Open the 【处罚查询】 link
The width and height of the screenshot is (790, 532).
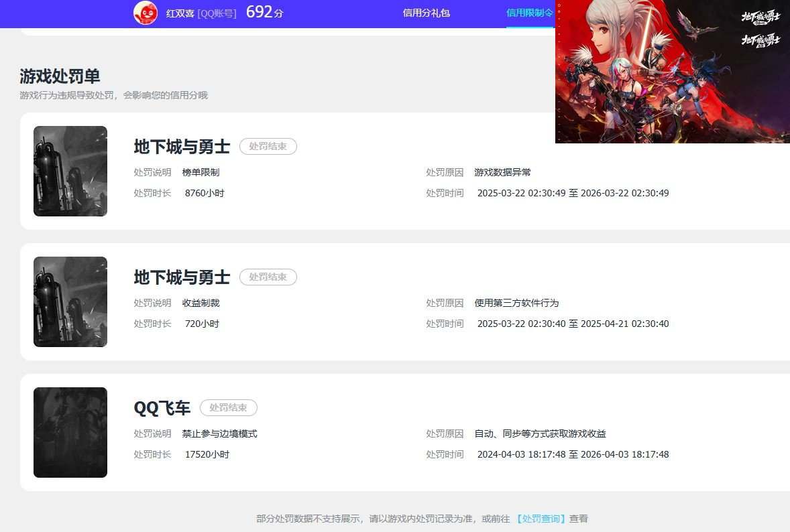tap(541, 519)
